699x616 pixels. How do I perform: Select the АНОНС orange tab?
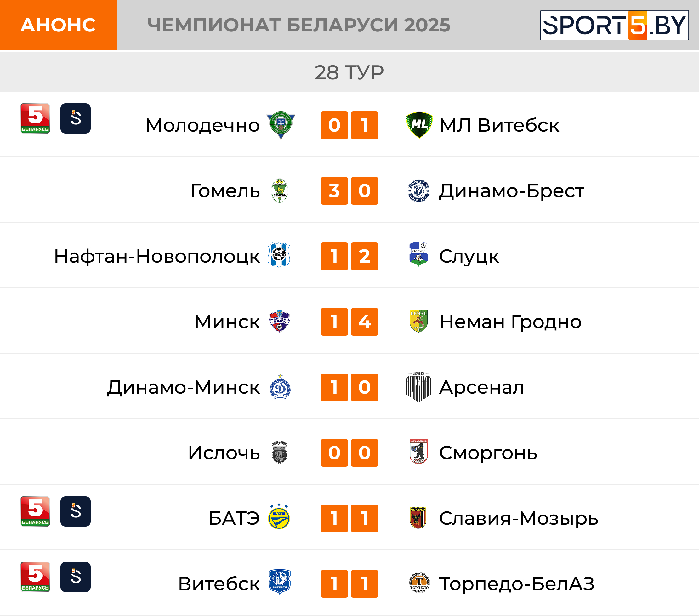[59, 25]
